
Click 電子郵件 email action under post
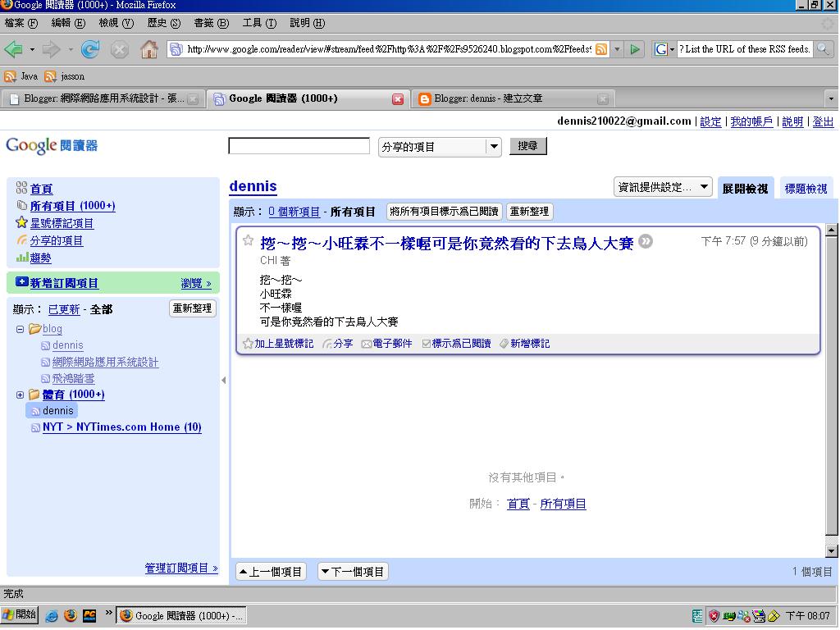click(387, 344)
